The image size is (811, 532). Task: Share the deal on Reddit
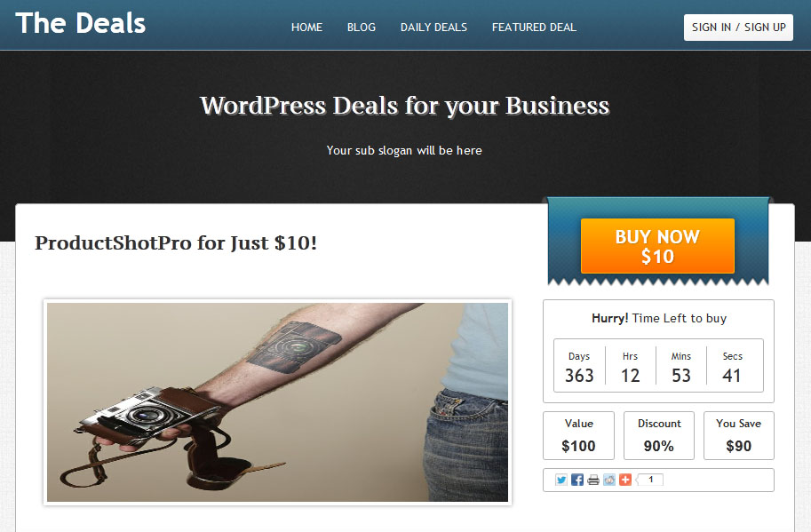609,480
